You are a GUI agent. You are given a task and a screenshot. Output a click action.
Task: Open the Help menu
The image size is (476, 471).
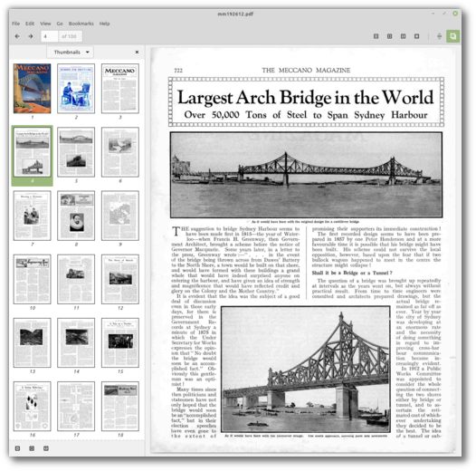pyautogui.click(x=104, y=24)
